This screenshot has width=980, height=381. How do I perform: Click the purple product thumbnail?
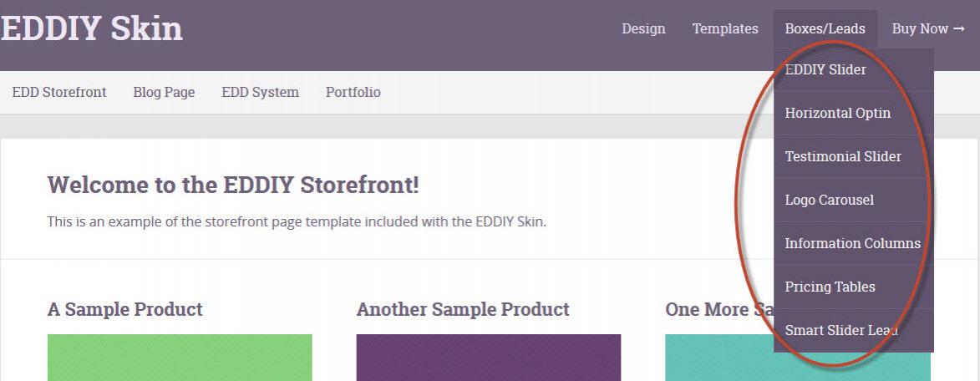point(489,358)
